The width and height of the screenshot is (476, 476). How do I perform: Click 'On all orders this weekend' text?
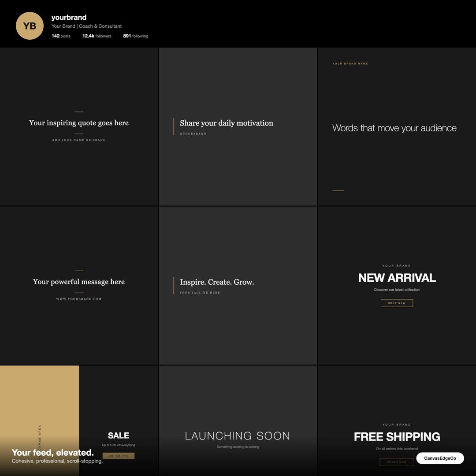[x=397, y=448]
